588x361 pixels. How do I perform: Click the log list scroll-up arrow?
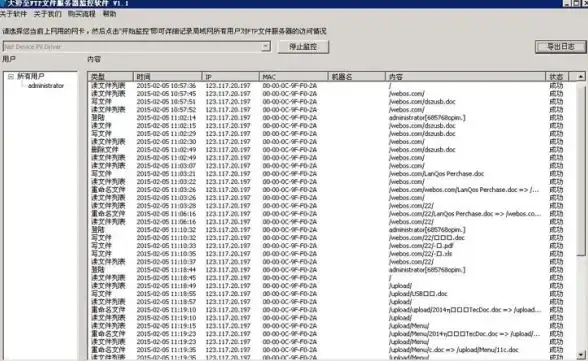coord(580,76)
